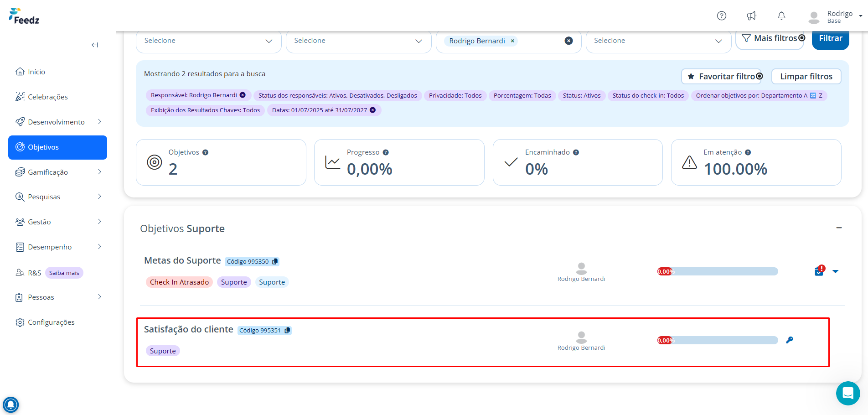Expand the Desempenho sidebar menu

pyautogui.click(x=99, y=247)
